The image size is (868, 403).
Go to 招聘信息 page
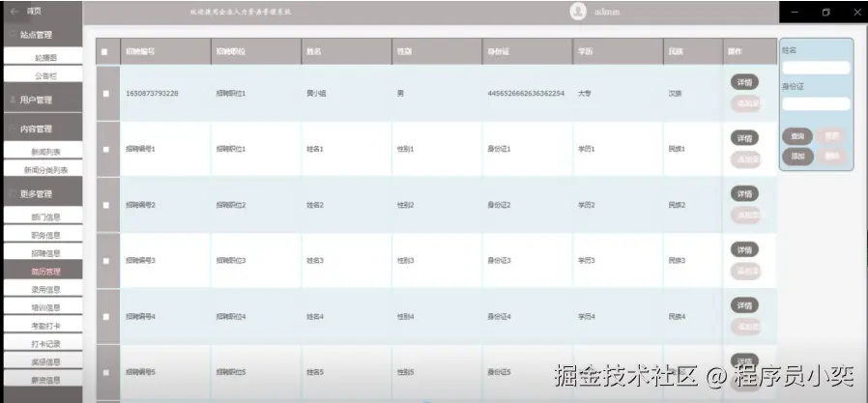coord(43,253)
